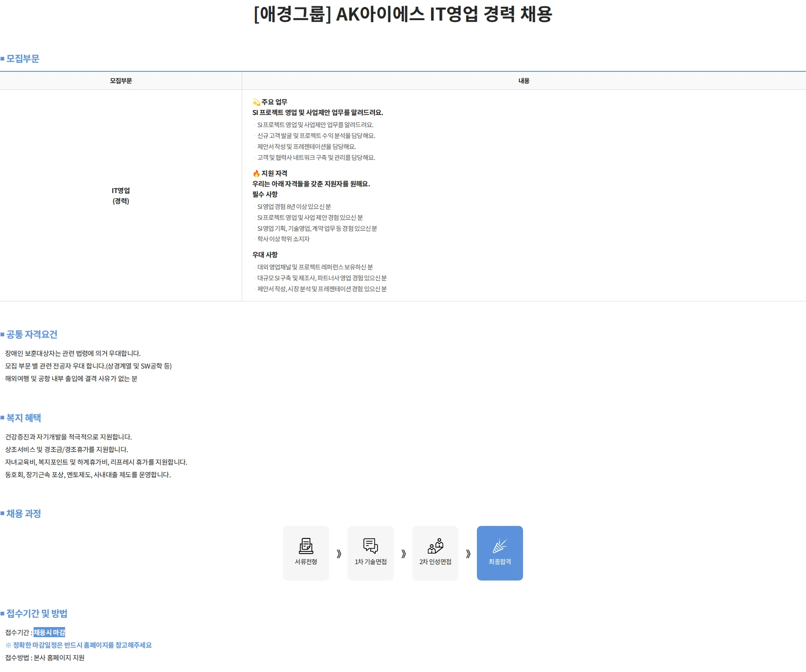Image resolution: width=806 pixels, height=672 pixels.
Task: Click the bold line SI 프로젝트 영업 및 사업제안 업무를 알려드려요.
Action: (x=318, y=112)
